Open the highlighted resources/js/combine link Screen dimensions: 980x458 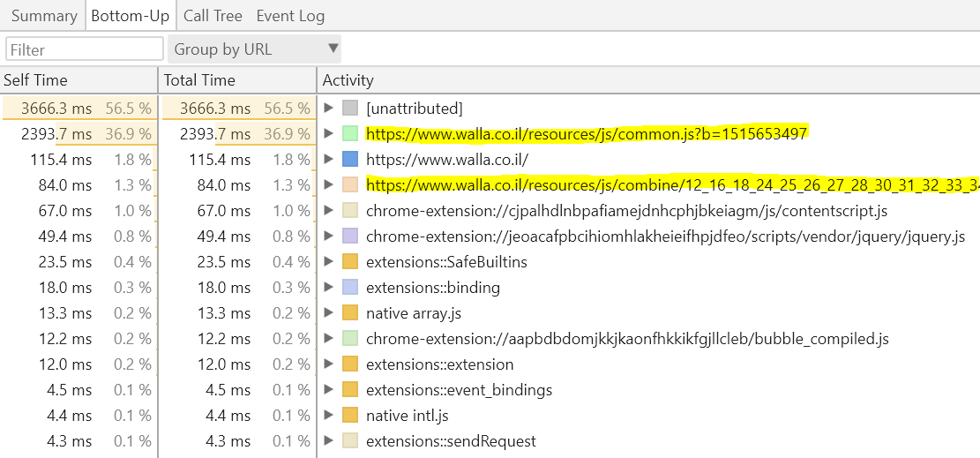(673, 185)
